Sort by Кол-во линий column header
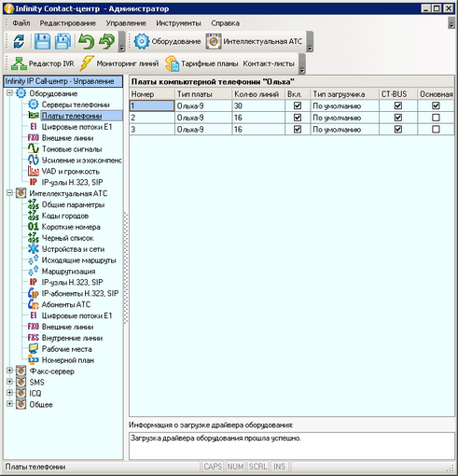 point(258,94)
